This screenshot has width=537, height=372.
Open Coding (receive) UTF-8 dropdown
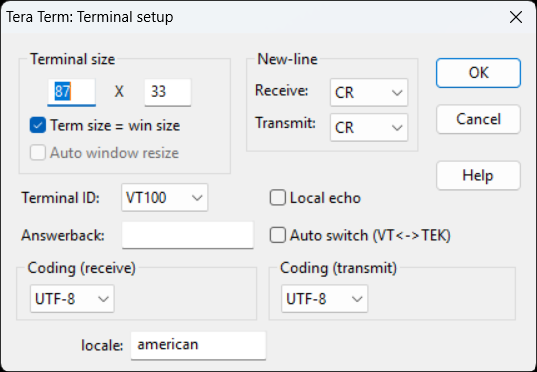tap(72, 299)
